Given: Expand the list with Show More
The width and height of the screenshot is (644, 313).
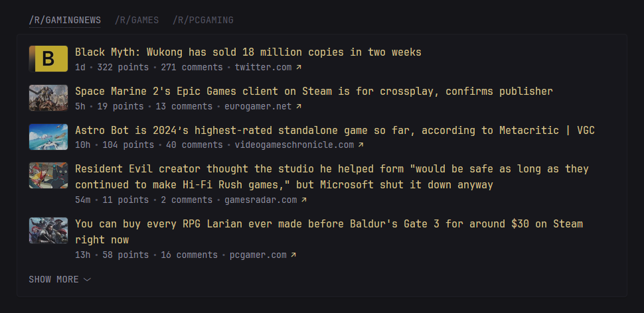Looking at the screenshot, I should coord(60,279).
